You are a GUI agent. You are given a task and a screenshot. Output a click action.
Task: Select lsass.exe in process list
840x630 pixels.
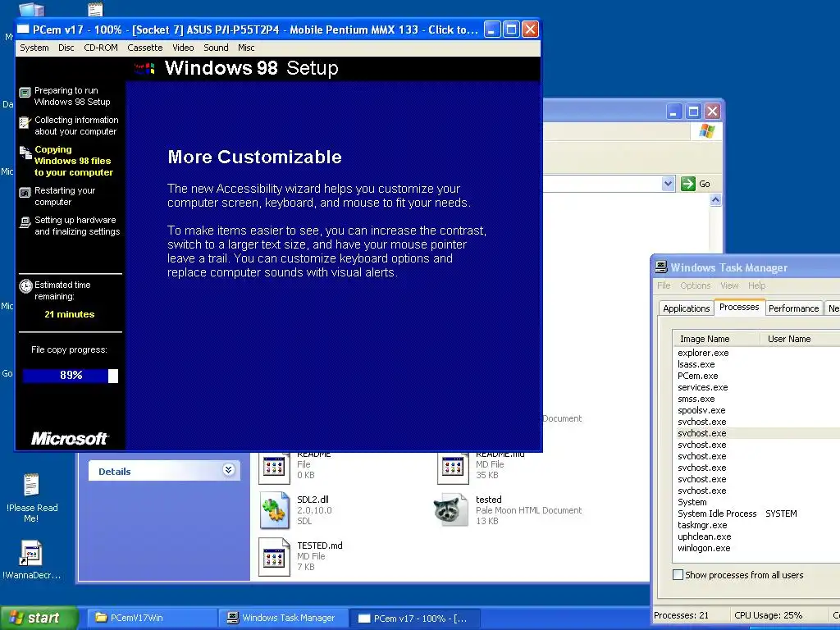click(696, 364)
